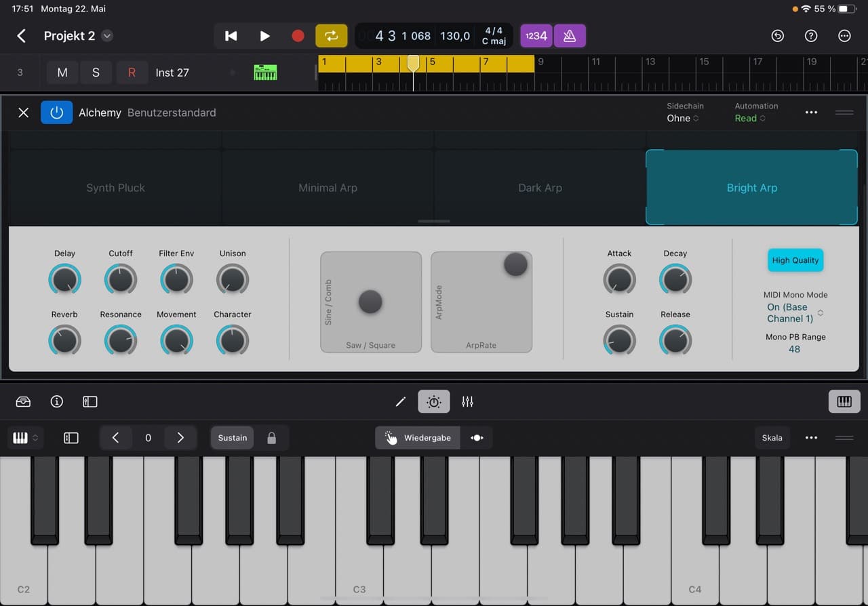The width and height of the screenshot is (868, 606).
Task: Click the Cutoff knob
Action: pyautogui.click(x=121, y=279)
